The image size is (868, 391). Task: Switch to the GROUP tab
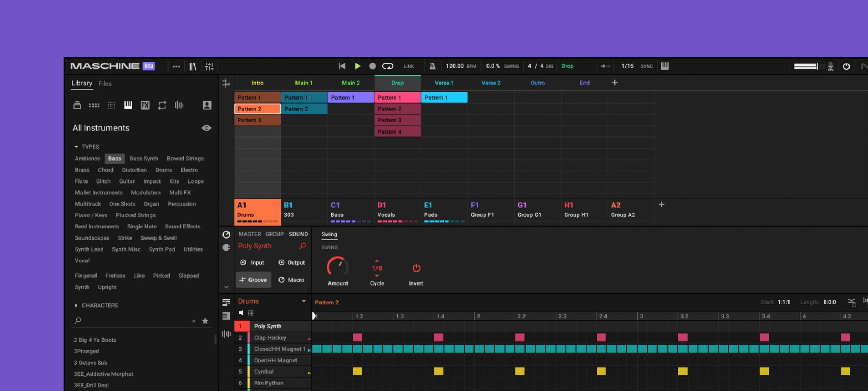[x=275, y=234]
